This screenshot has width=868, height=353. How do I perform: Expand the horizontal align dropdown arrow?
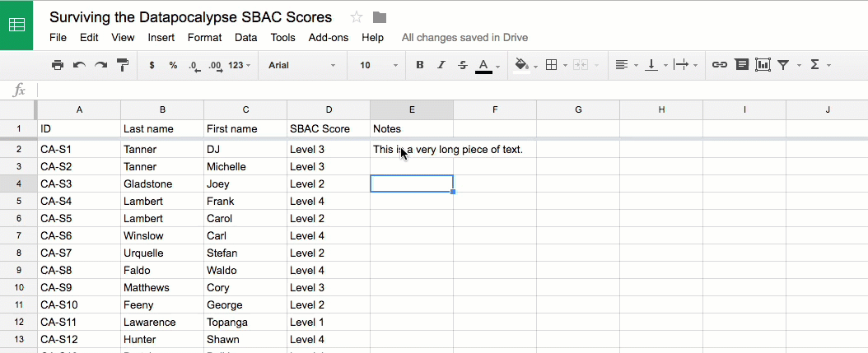point(636,66)
